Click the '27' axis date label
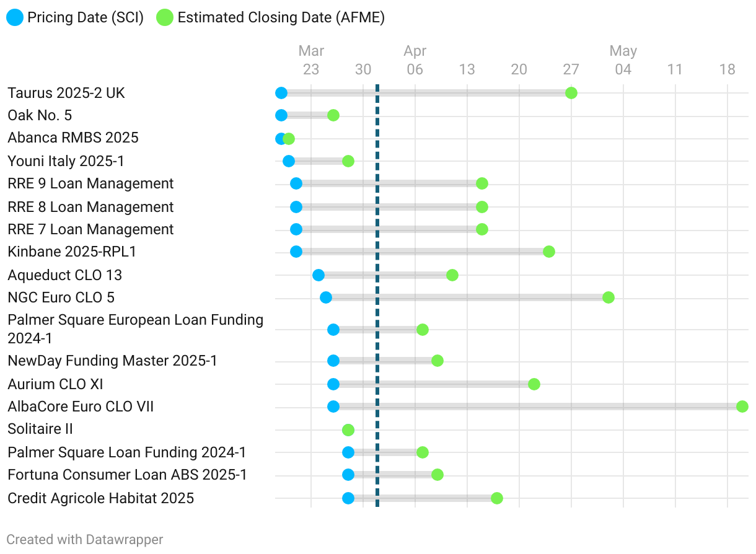This screenshot has height=554, width=756. [x=571, y=69]
